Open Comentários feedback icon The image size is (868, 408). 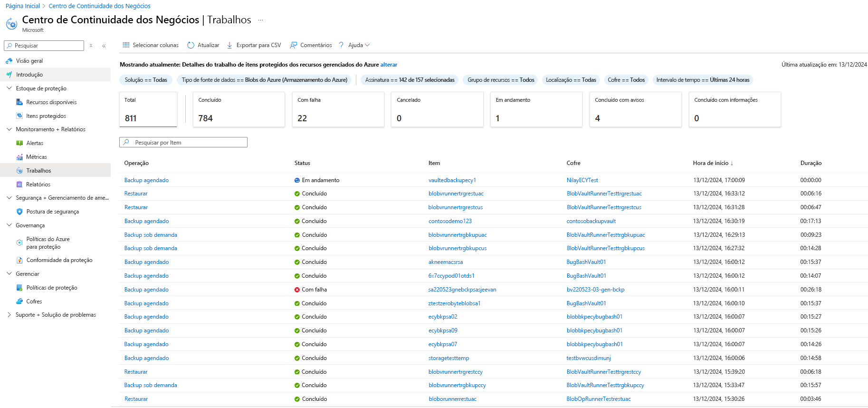tap(294, 45)
